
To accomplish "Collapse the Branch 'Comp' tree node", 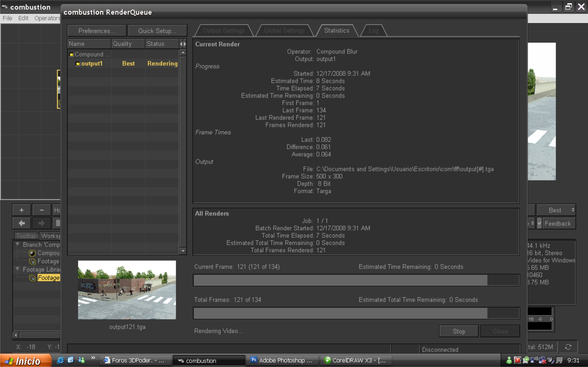I will 18,244.
